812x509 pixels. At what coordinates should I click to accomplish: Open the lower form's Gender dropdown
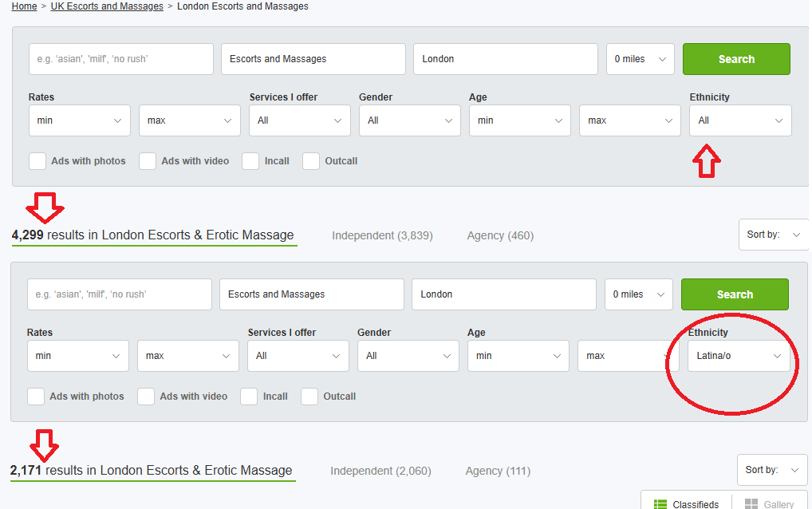point(408,356)
